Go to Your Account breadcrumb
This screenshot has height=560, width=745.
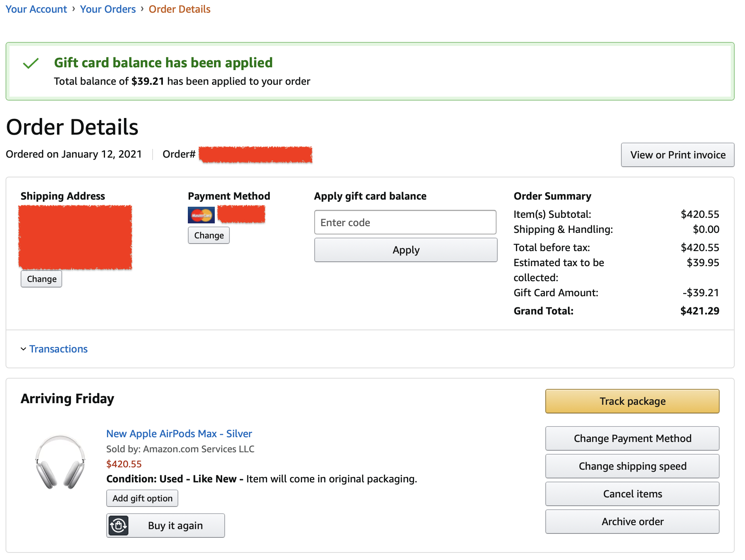pyautogui.click(x=36, y=9)
